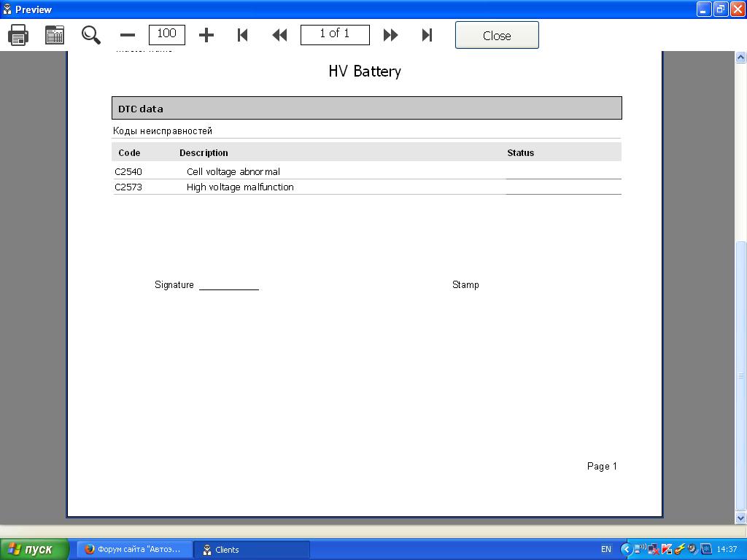Click the 'Page 1' footer text
This screenshot has width=747, height=560.
click(x=602, y=466)
